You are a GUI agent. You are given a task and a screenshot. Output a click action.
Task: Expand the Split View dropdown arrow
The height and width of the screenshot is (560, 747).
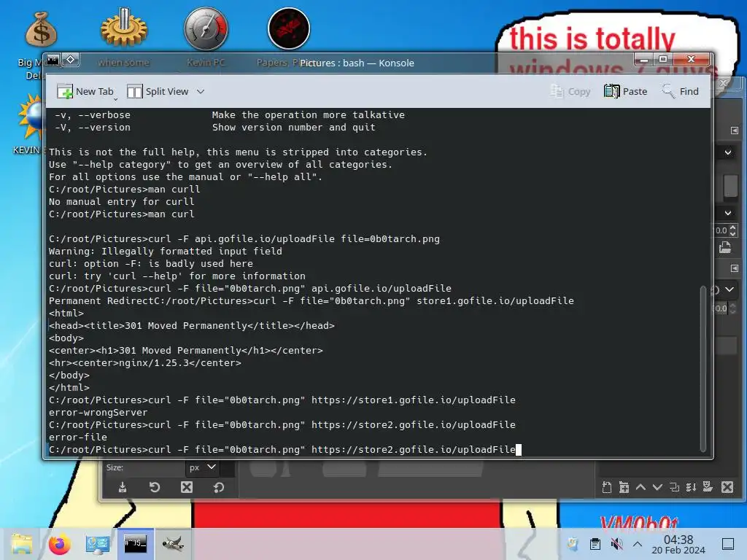tap(201, 91)
